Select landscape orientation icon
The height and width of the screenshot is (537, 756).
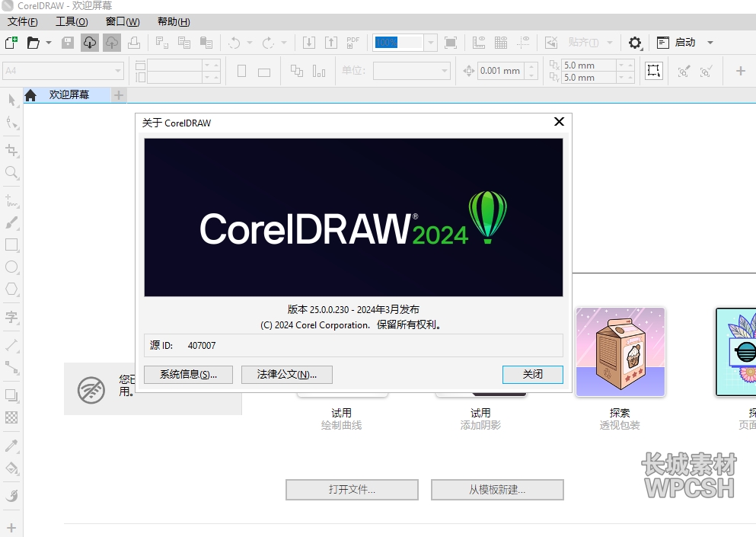point(263,72)
